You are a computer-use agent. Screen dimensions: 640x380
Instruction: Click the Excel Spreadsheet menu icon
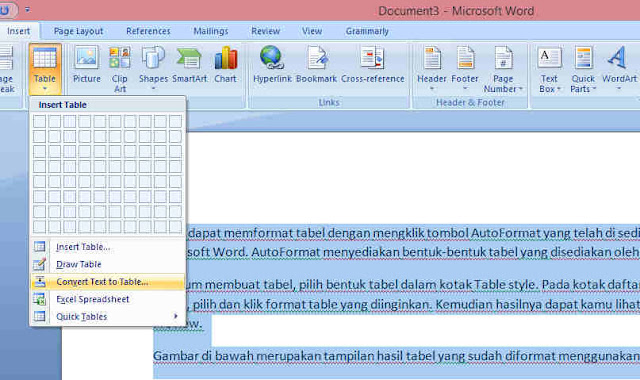(x=40, y=299)
